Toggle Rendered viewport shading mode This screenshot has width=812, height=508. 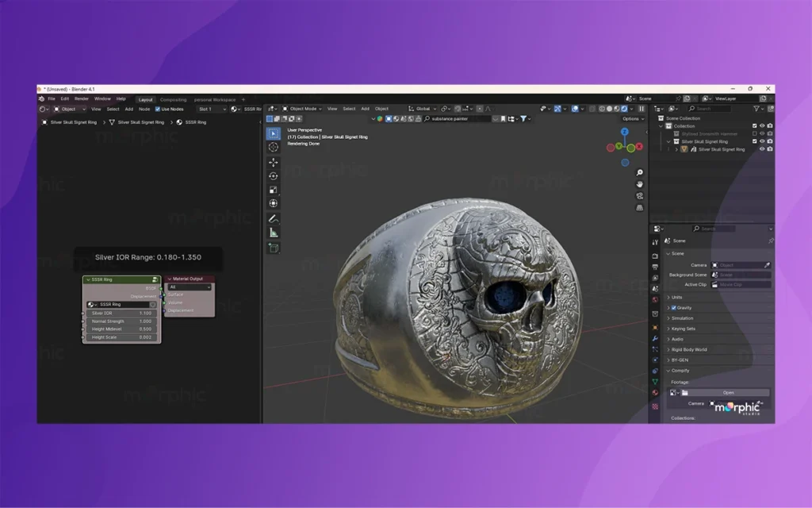pos(625,109)
